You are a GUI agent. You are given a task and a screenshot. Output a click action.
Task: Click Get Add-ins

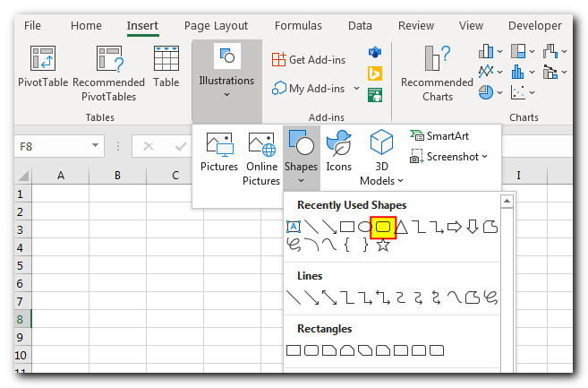tap(309, 59)
